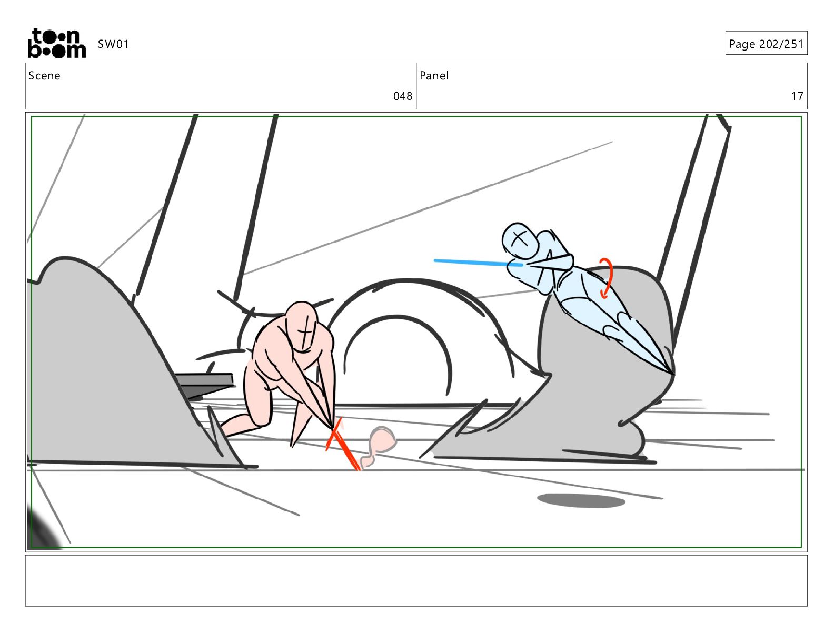
Task: Click the empty notes box below the panel
Action: [x=416, y=581]
